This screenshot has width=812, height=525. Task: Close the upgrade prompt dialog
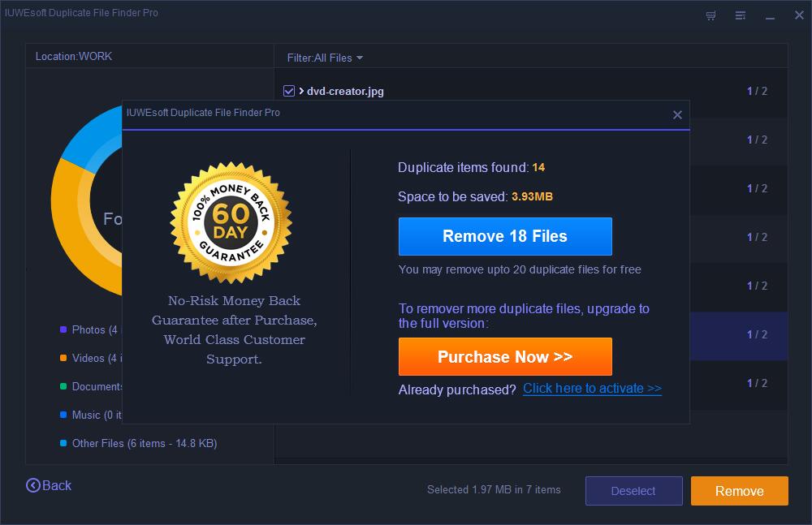click(x=677, y=115)
